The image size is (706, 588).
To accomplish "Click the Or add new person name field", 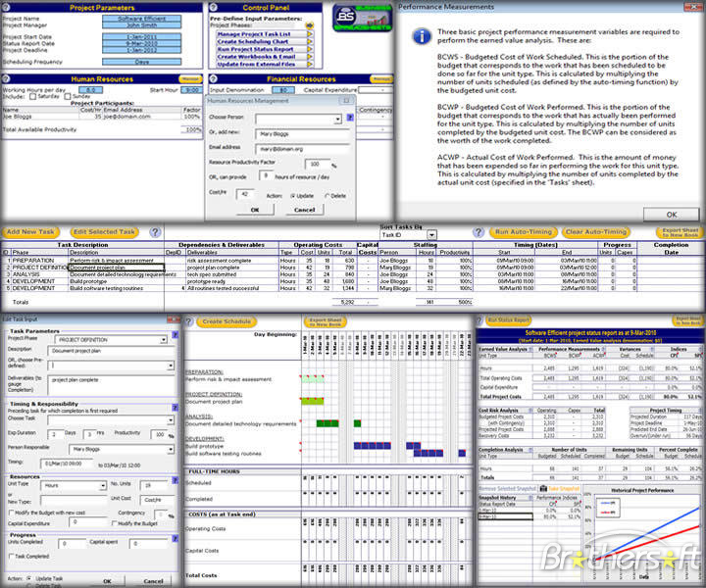I will 303,134.
